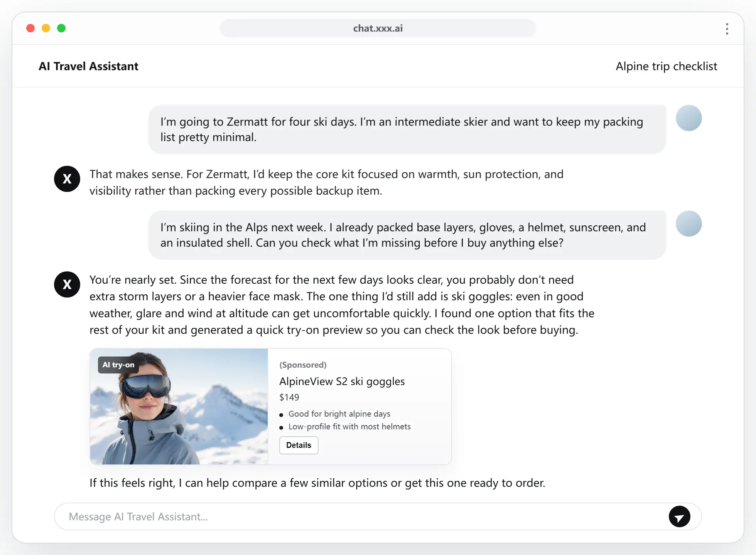Viewport: 756px width, 555px height.
Task: Click the assistant X avatar beside goggles reply
Action: pyautogui.click(x=67, y=284)
